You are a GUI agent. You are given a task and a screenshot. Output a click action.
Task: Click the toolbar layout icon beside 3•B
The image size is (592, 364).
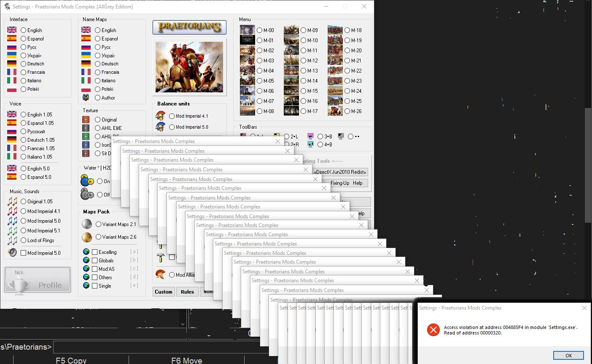311,136
